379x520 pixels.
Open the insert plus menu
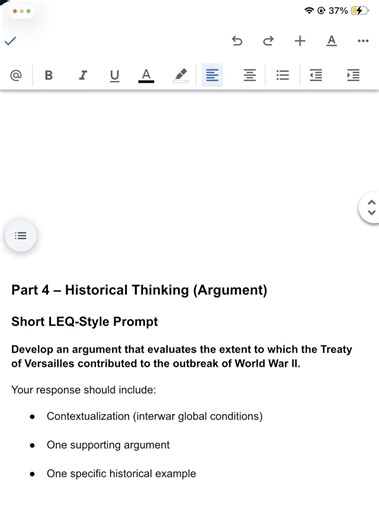[x=300, y=41]
